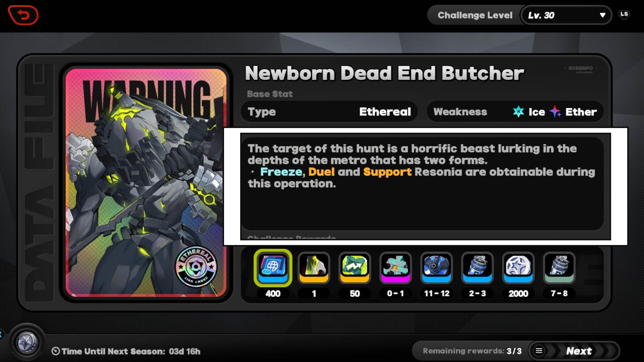
Task: Select the green chart reward icon worth 50
Action: (x=355, y=268)
